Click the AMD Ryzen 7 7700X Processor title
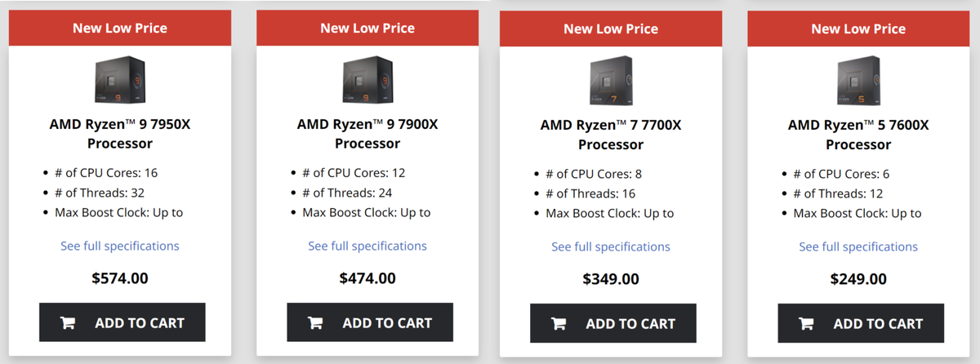 point(610,135)
